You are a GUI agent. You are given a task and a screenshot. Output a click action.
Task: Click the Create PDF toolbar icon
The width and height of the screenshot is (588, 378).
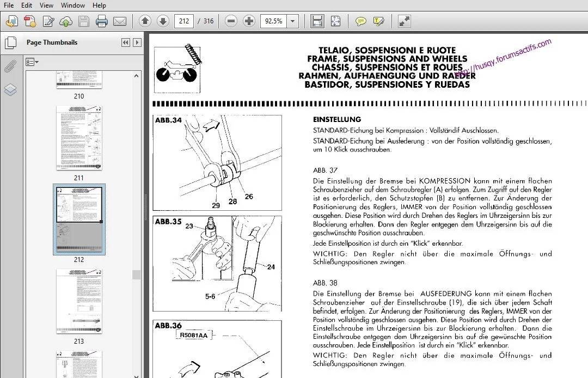[30, 21]
